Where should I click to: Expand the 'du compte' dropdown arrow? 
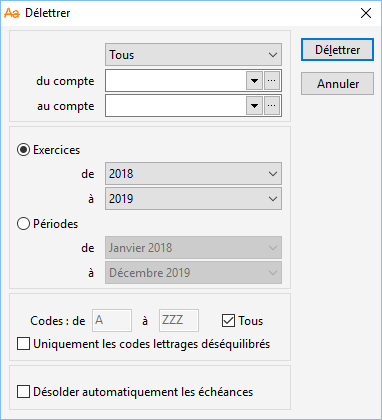[x=254, y=81]
